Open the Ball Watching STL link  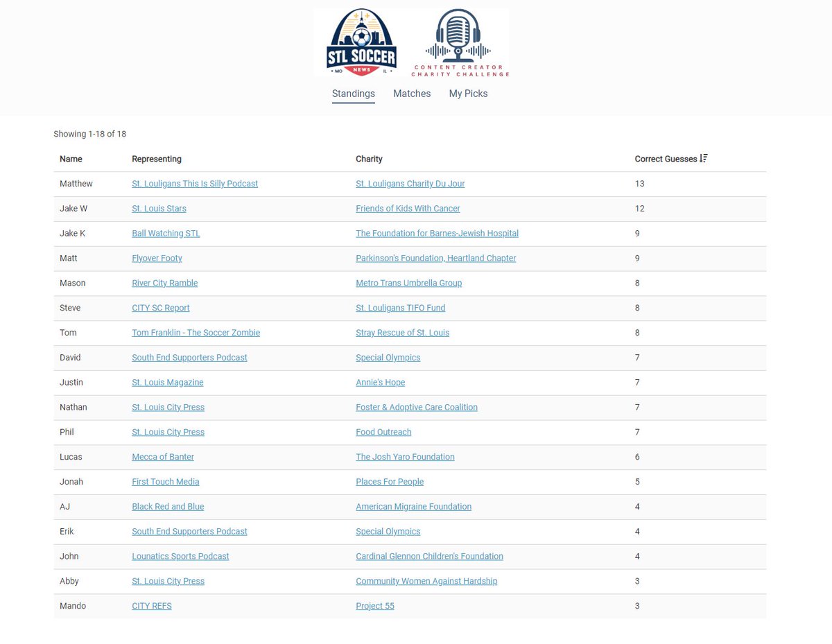tap(166, 234)
